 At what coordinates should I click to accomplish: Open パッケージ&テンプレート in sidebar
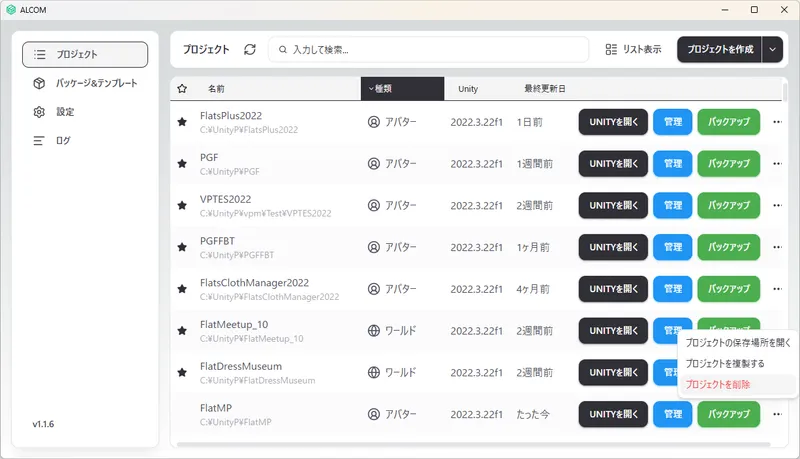(x=85, y=83)
